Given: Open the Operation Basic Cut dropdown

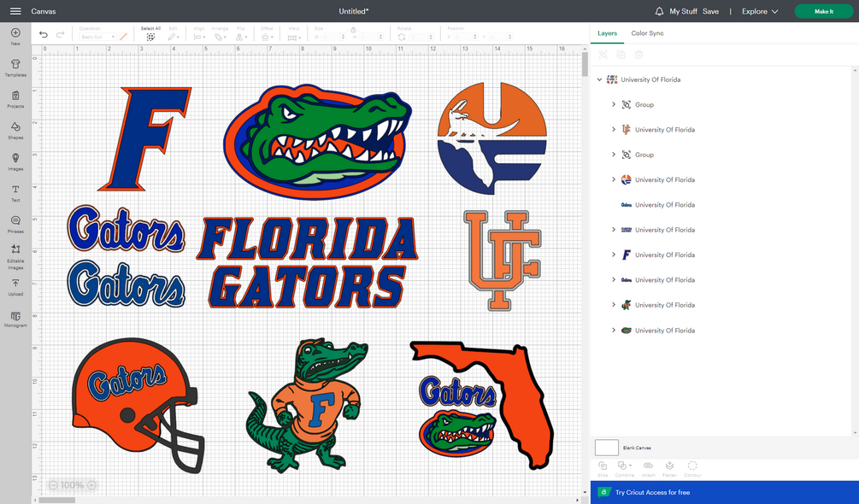Looking at the screenshot, I should tap(97, 37).
